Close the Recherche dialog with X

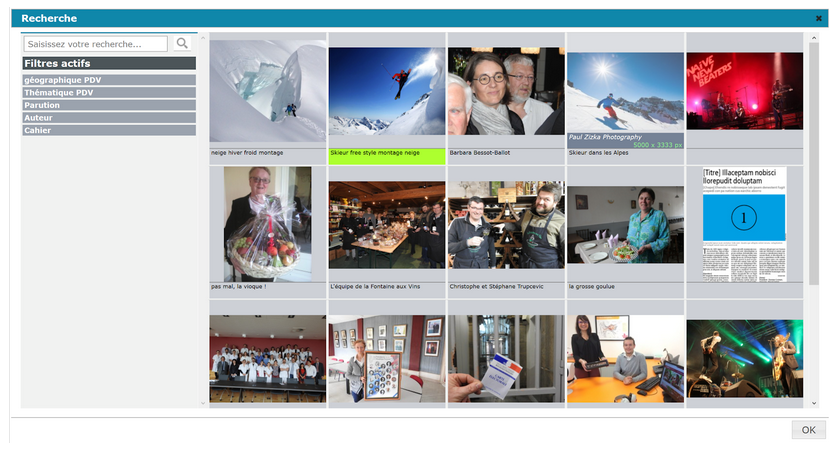(819, 18)
